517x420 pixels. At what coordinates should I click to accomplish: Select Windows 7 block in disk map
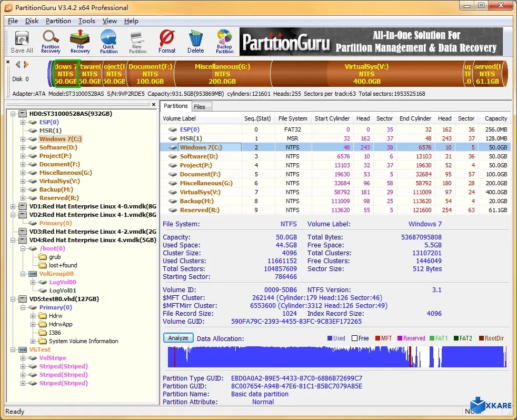66,74
